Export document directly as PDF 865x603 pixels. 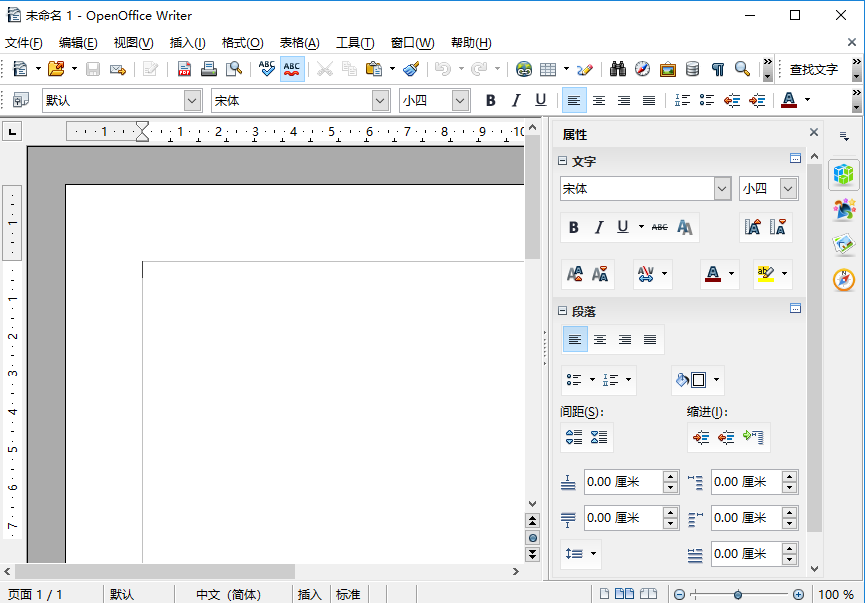(184, 69)
